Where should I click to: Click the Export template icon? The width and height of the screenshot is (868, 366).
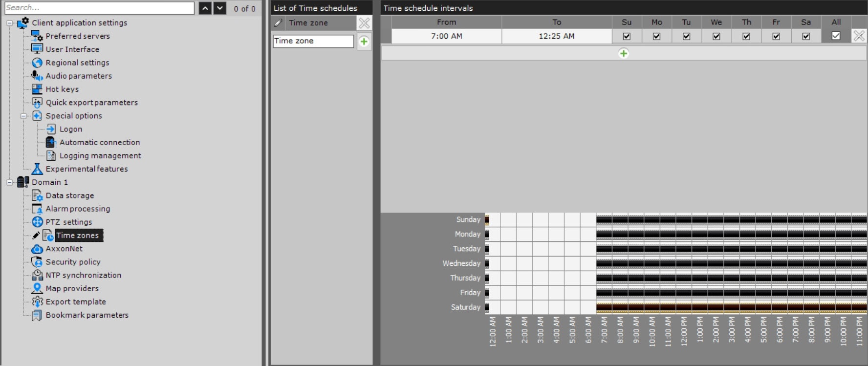click(37, 301)
